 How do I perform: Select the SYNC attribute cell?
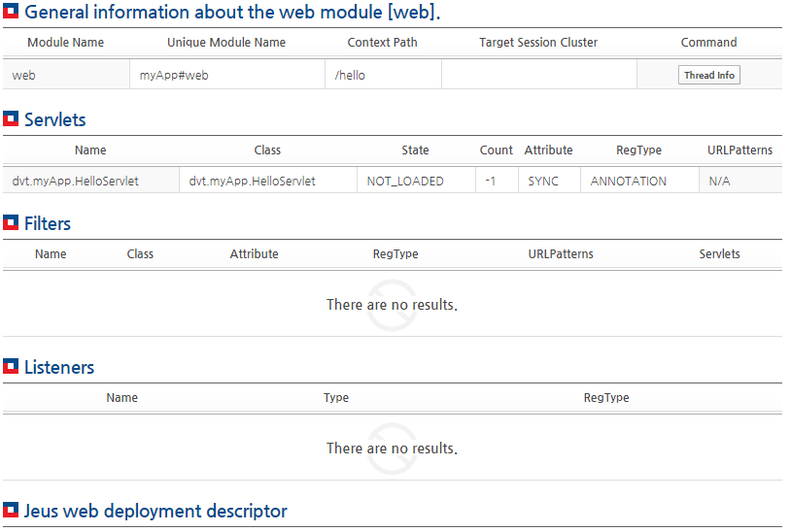pyautogui.click(x=549, y=181)
